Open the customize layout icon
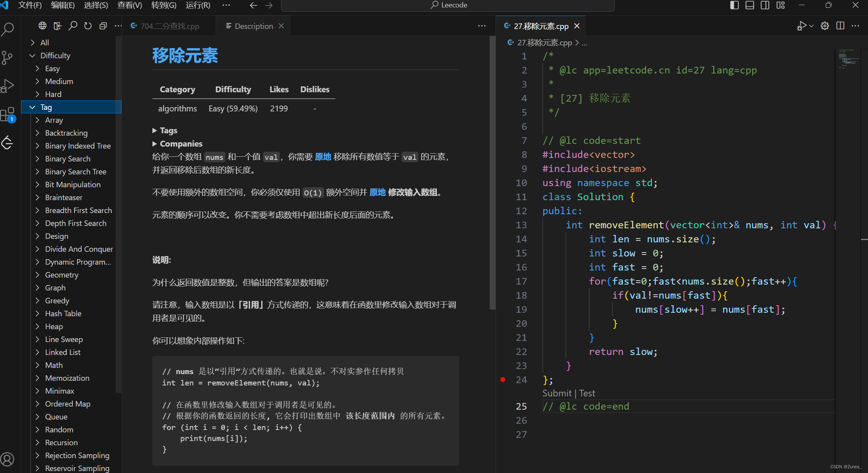This screenshot has height=473, width=868. 780,5
